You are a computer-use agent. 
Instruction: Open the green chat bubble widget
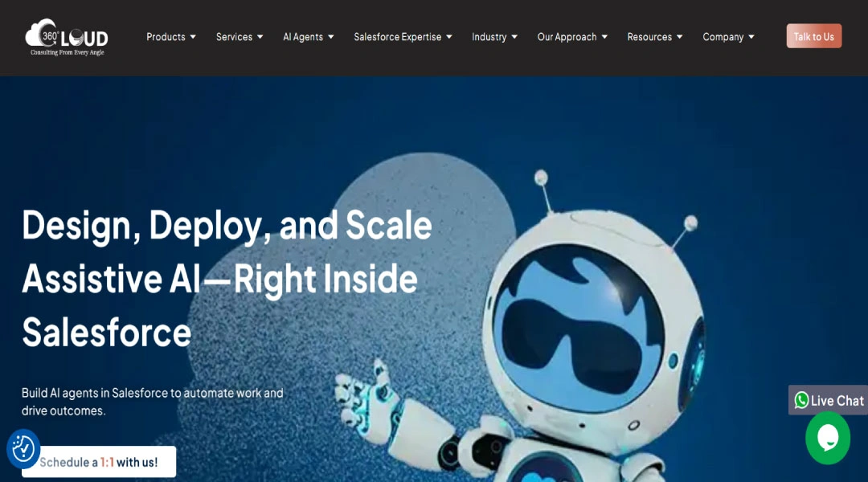(x=828, y=438)
